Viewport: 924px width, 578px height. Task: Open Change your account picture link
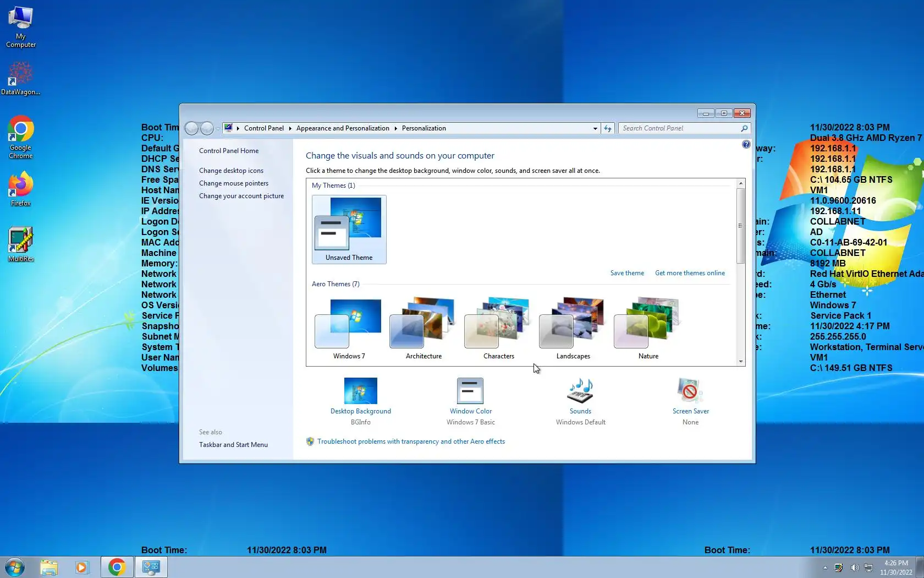(x=241, y=196)
